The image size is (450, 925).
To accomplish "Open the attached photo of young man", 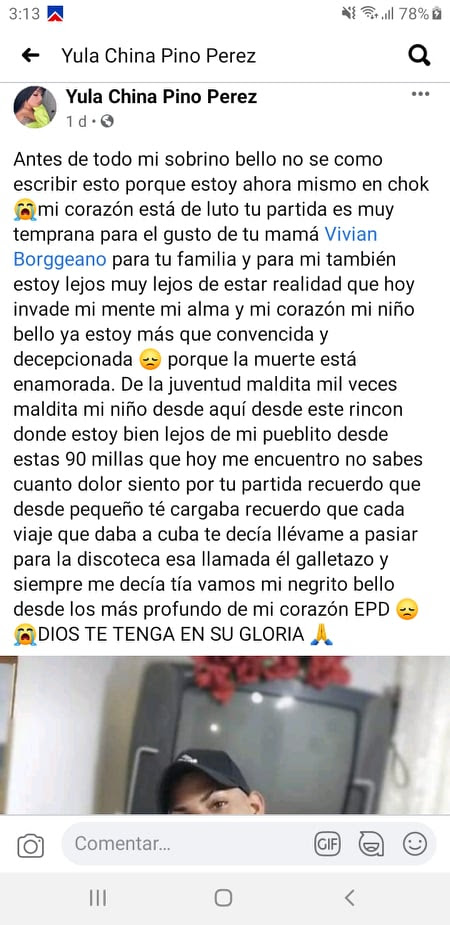I will (x=225, y=735).
